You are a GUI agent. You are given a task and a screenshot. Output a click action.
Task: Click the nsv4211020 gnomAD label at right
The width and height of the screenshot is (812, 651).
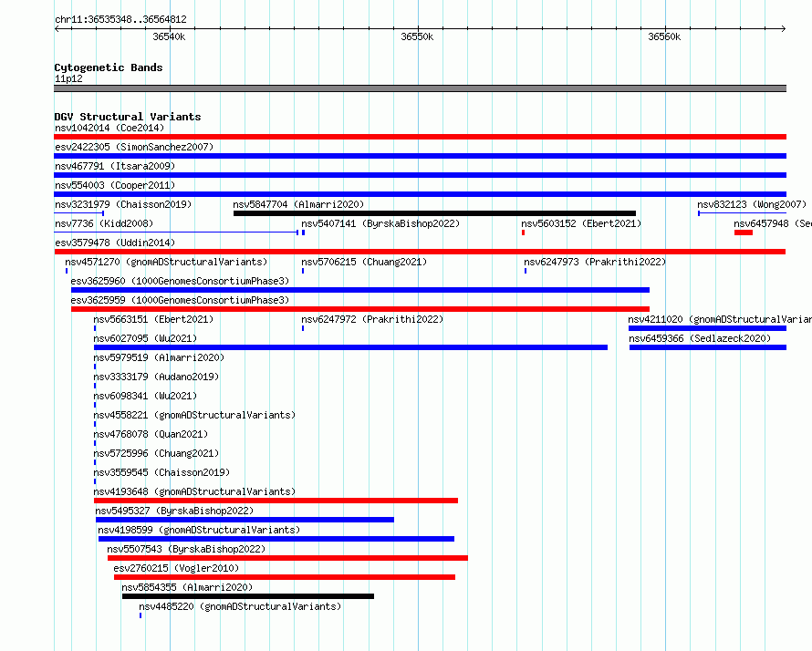pyautogui.click(x=720, y=319)
